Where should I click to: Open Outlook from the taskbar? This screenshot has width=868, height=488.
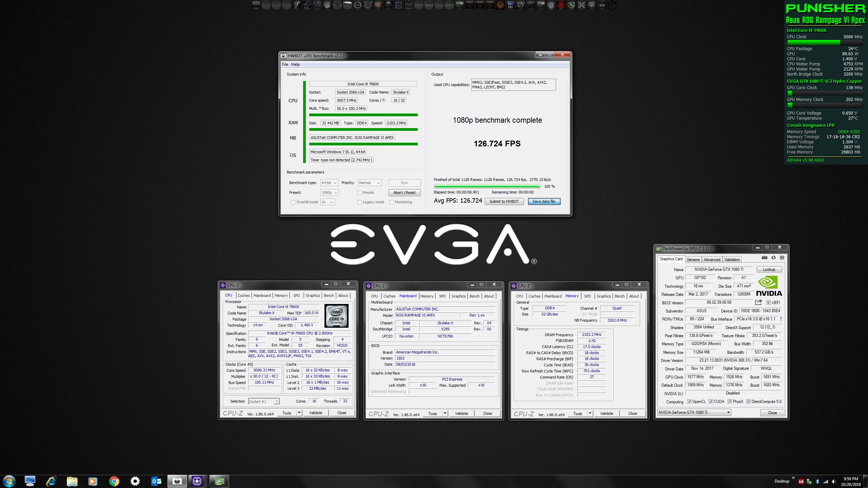tap(156, 481)
